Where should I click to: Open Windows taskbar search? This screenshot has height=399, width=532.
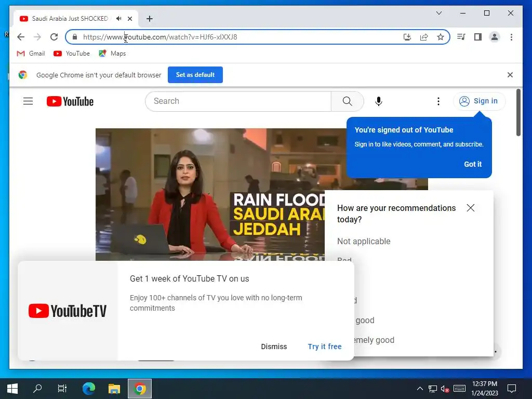tap(37, 389)
